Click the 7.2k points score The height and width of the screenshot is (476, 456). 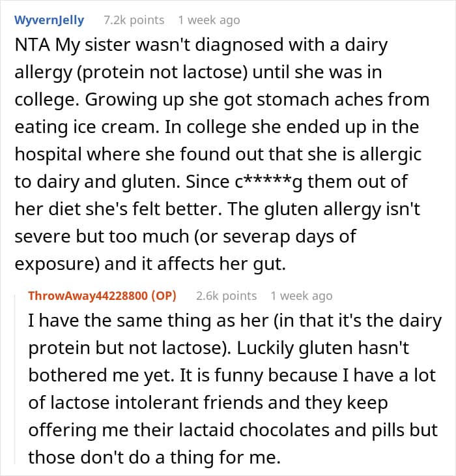point(134,20)
